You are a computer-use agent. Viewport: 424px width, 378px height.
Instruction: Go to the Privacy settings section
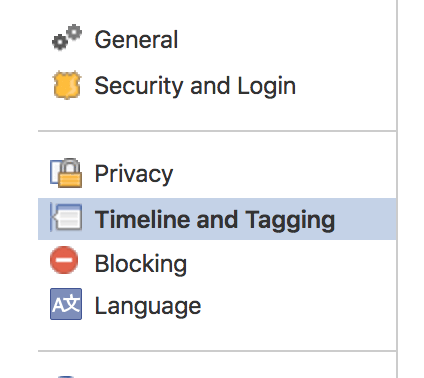point(134,174)
